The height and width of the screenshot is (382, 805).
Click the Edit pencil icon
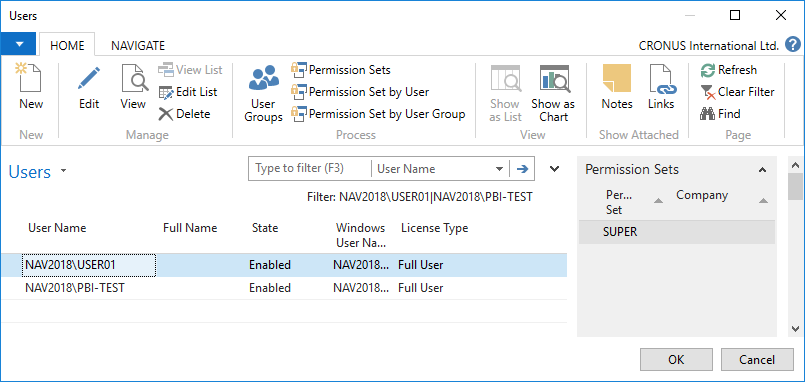pos(88,78)
